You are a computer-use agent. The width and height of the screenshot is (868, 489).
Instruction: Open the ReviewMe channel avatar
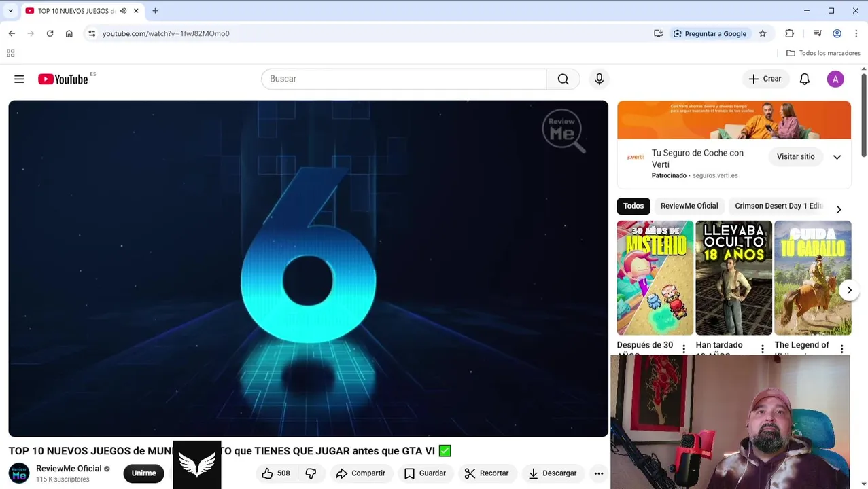click(19, 473)
